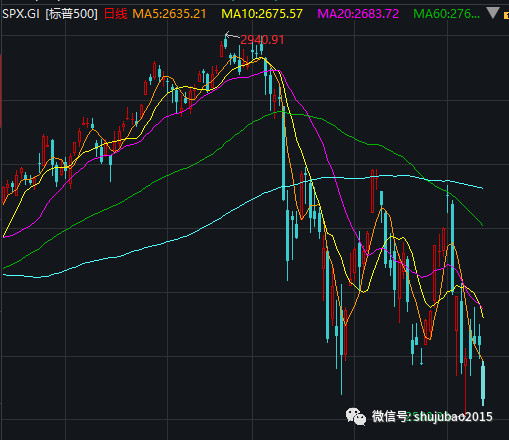
Task: Select the 日线 daily period label
Action: point(116,14)
